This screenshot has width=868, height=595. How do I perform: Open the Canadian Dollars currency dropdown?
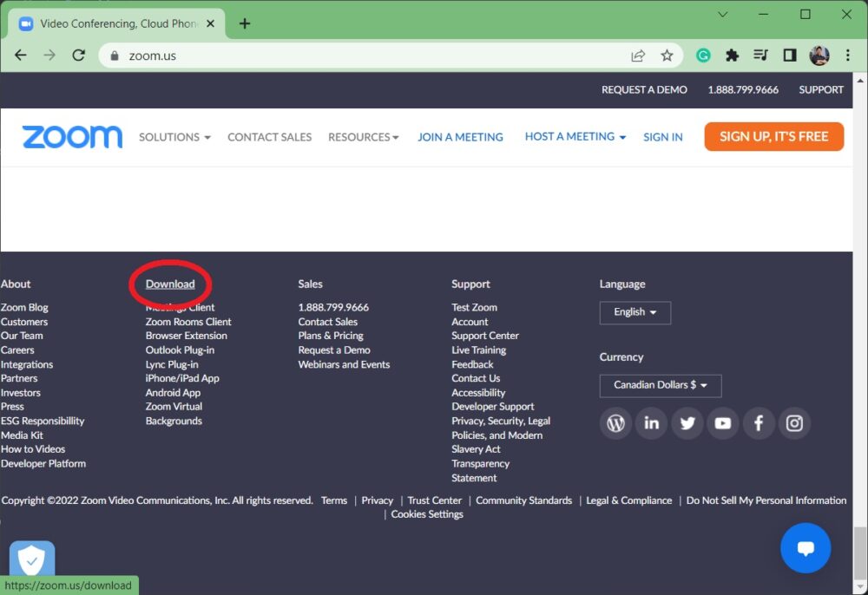[x=660, y=385]
